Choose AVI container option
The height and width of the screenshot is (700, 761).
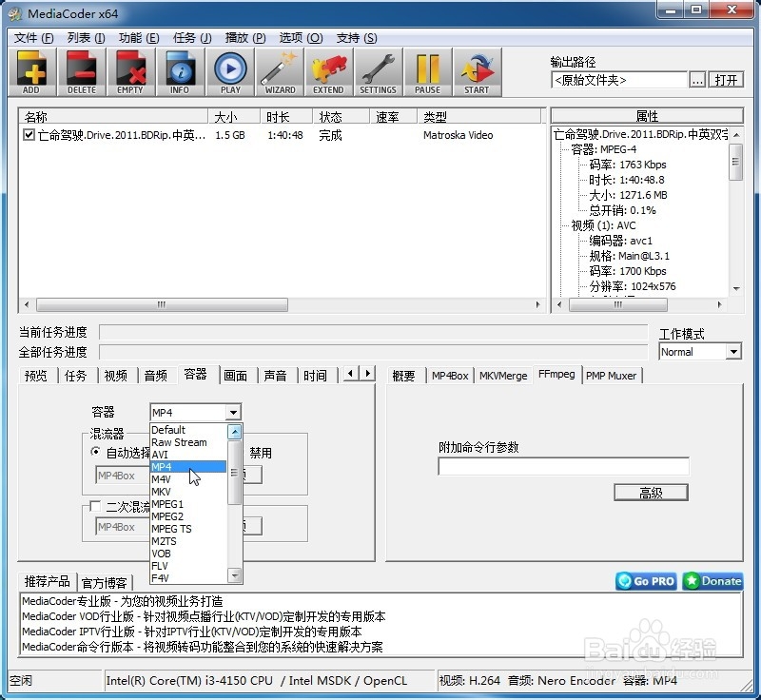point(188,455)
